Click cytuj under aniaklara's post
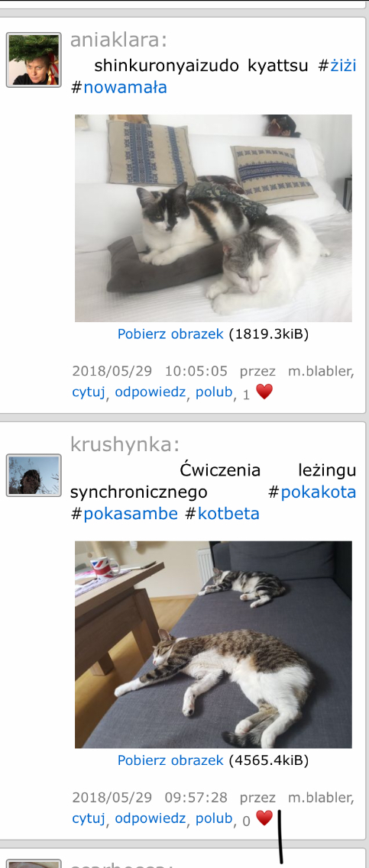 [x=89, y=392]
